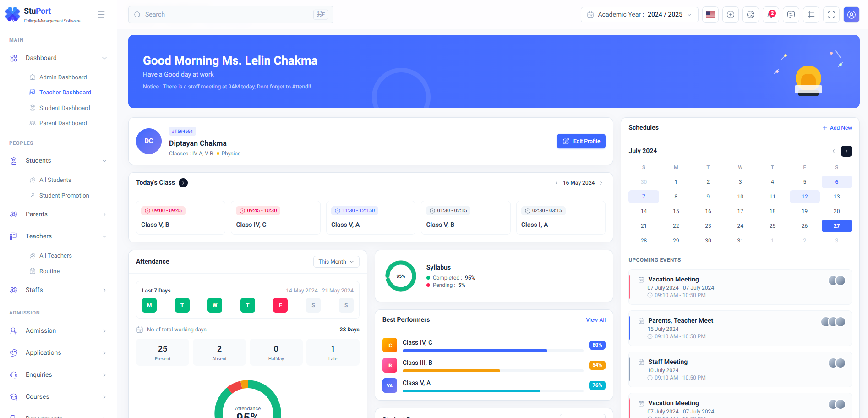
Task: Click the Edit Profile button
Action: coord(581,141)
